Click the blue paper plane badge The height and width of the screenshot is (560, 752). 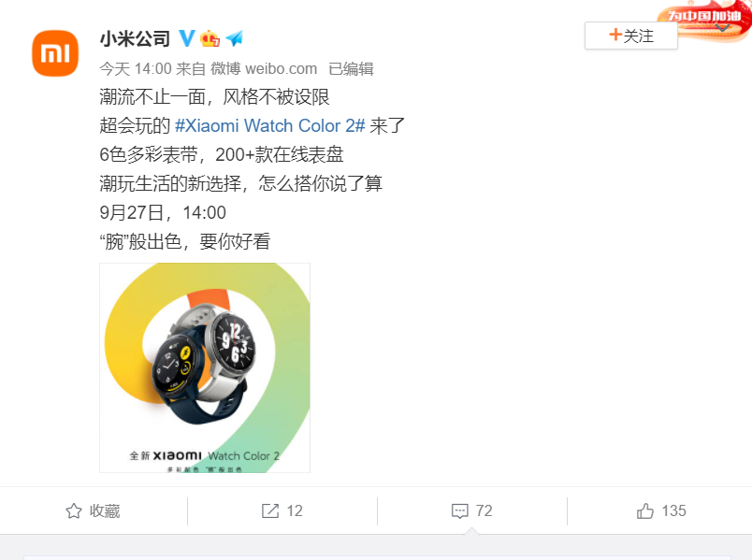pyautogui.click(x=235, y=38)
